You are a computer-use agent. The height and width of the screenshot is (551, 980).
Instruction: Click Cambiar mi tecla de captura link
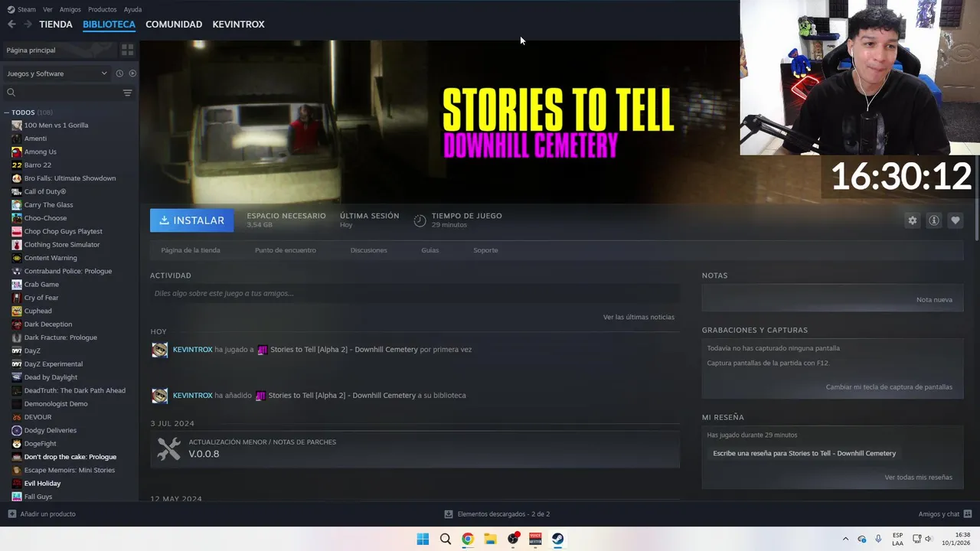[x=889, y=387]
